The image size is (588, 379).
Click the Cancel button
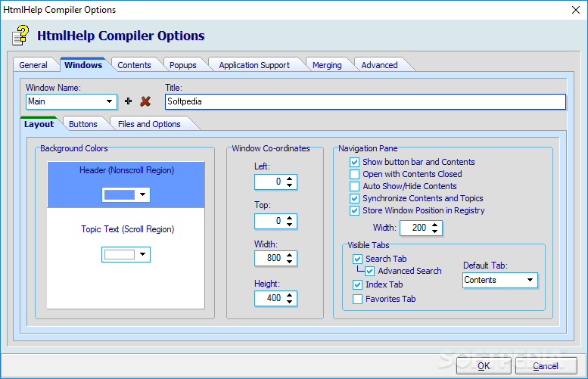coord(546,366)
